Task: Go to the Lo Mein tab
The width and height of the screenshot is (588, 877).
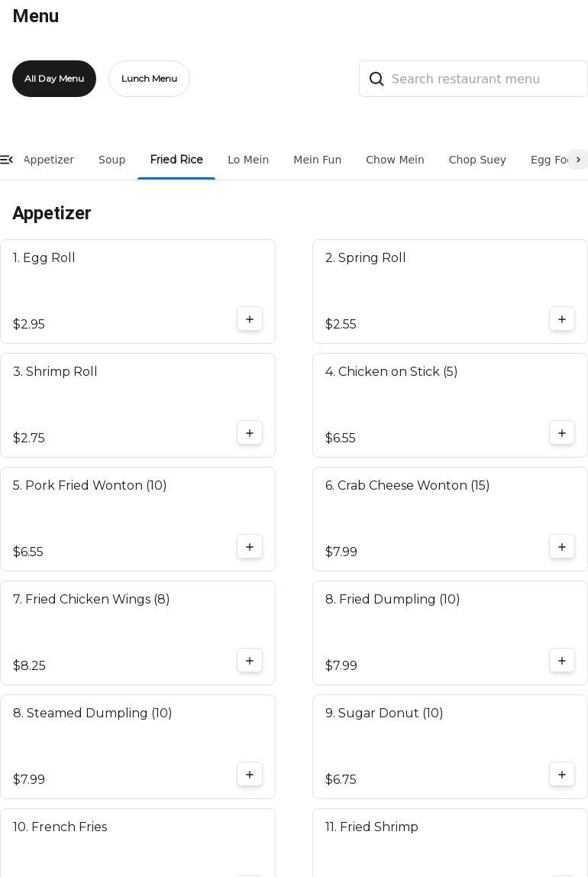Action: point(248,160)
